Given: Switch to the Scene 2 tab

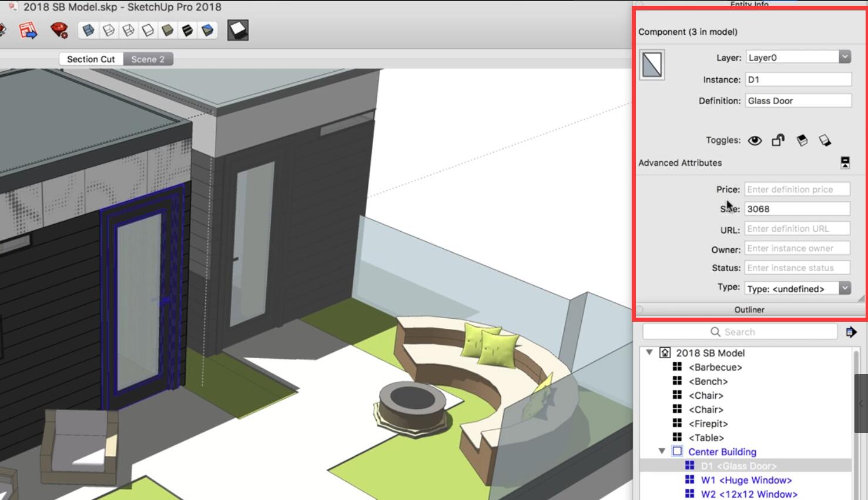Looking at the screenshot, I should coord(148,59).
